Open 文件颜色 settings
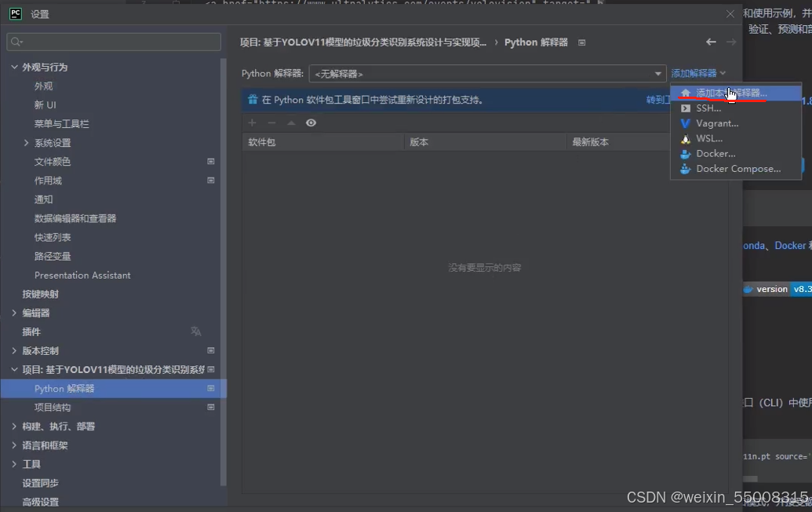The height and width of the screenshot is (512, 812). [x=53, y=162]
